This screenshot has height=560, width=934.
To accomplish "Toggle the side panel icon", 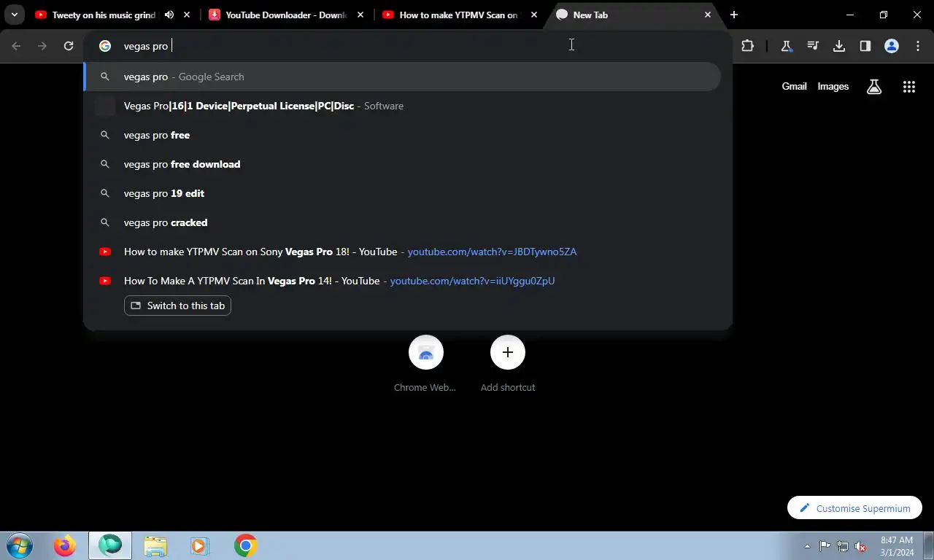I will point(865,46).
